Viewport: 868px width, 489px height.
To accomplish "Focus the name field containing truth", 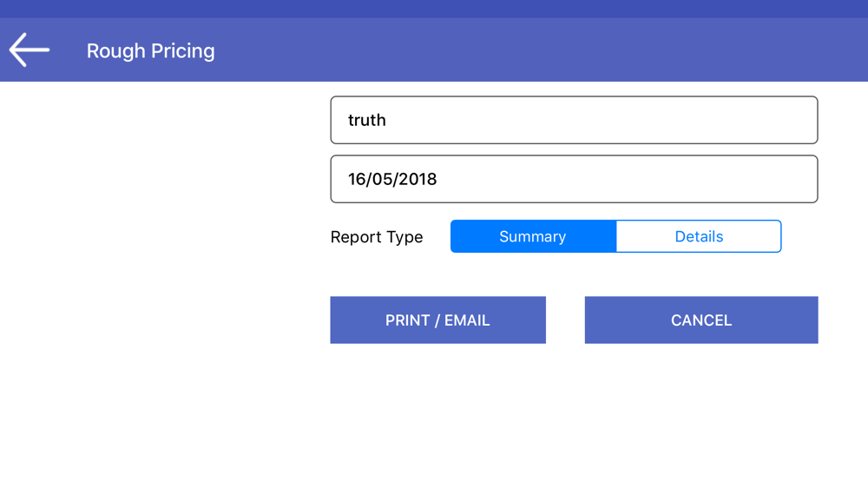I will point(574,120).
